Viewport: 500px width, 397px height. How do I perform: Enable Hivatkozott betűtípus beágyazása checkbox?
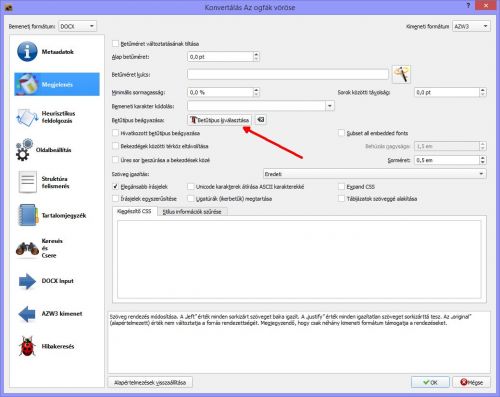115,133
